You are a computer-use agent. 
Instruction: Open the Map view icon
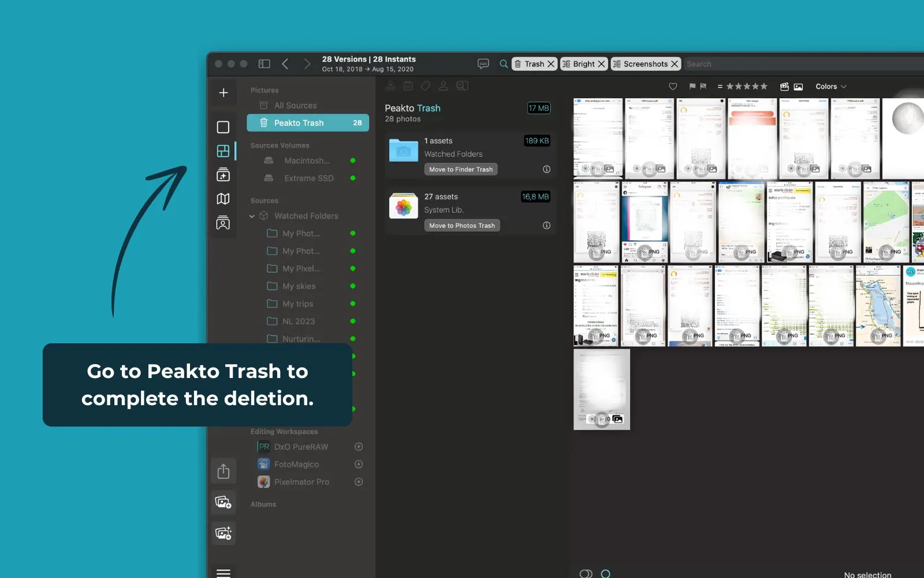click(223, 199)
